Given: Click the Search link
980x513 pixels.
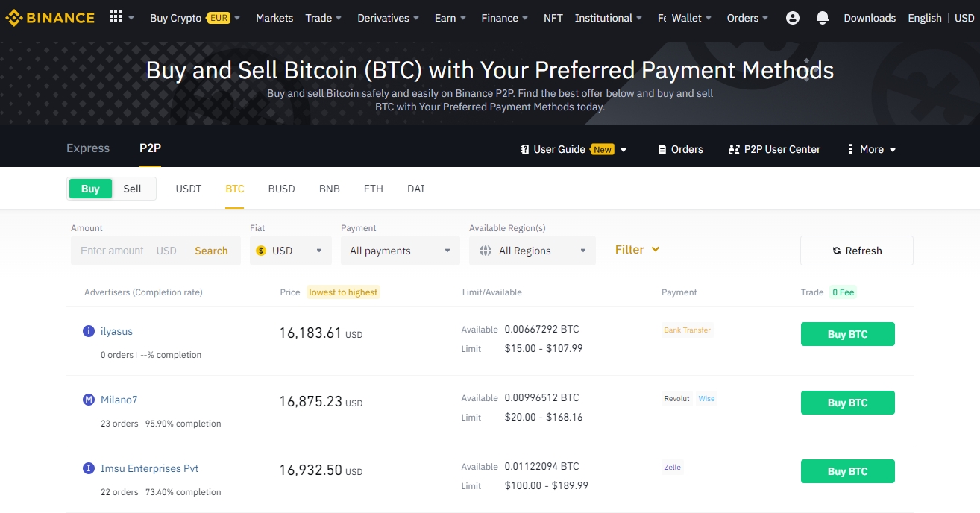Looking at the screenshot, I should coord(212,251).
